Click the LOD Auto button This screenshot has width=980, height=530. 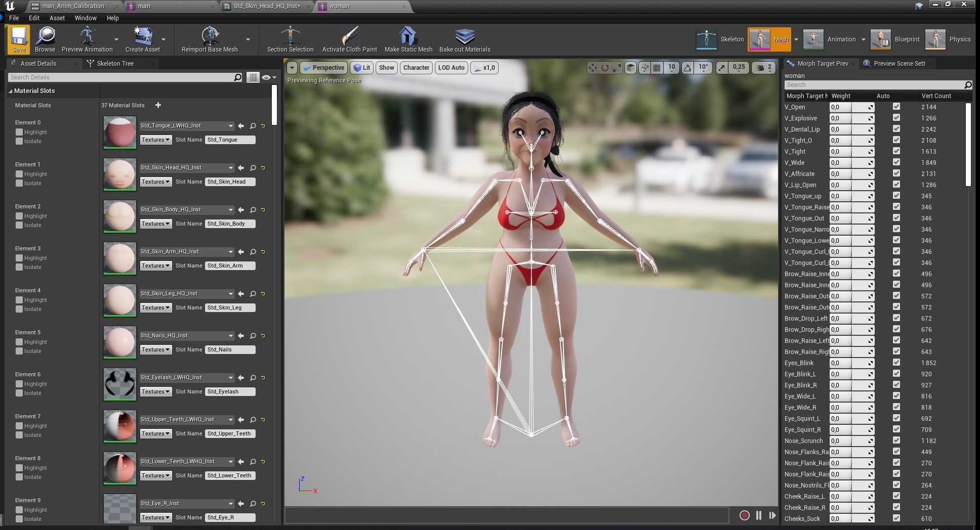point(451,68)
